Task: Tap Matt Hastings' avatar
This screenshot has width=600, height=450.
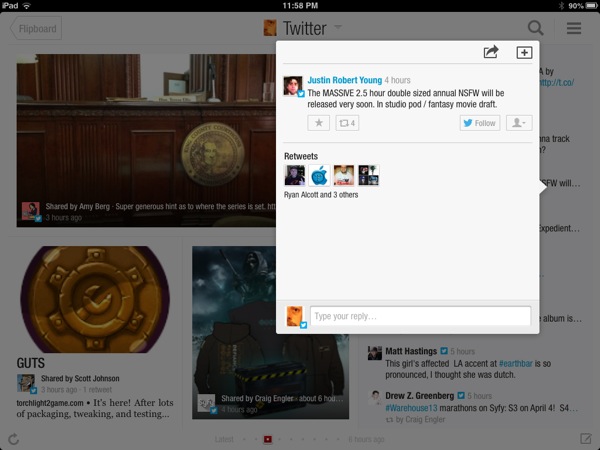Action: coord(375,353)
